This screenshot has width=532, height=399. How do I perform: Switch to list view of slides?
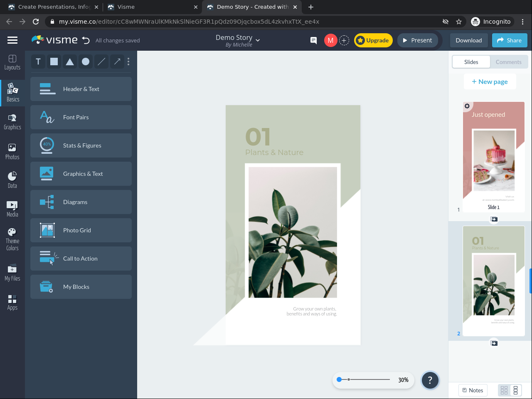pos(516,390)
